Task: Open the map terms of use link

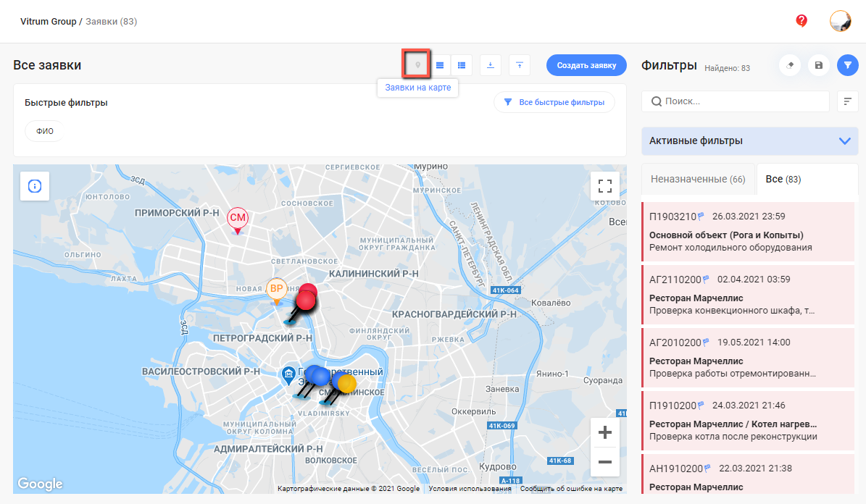Action: coord(470,489)
